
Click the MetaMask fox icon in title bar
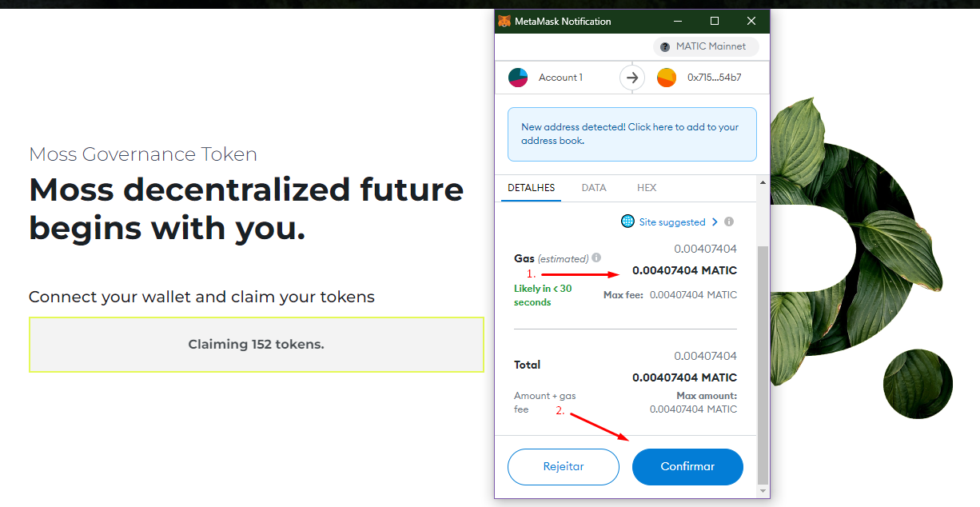click(x=504, y=22)
